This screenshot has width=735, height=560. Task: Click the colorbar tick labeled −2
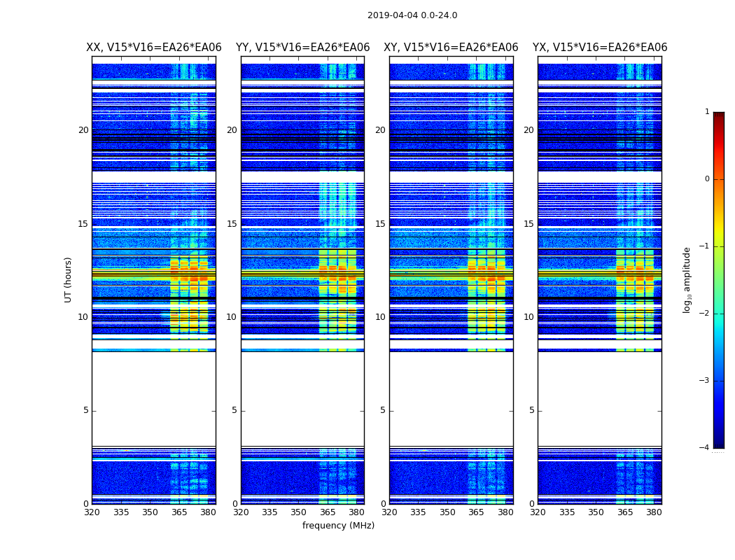pos(704,313)
